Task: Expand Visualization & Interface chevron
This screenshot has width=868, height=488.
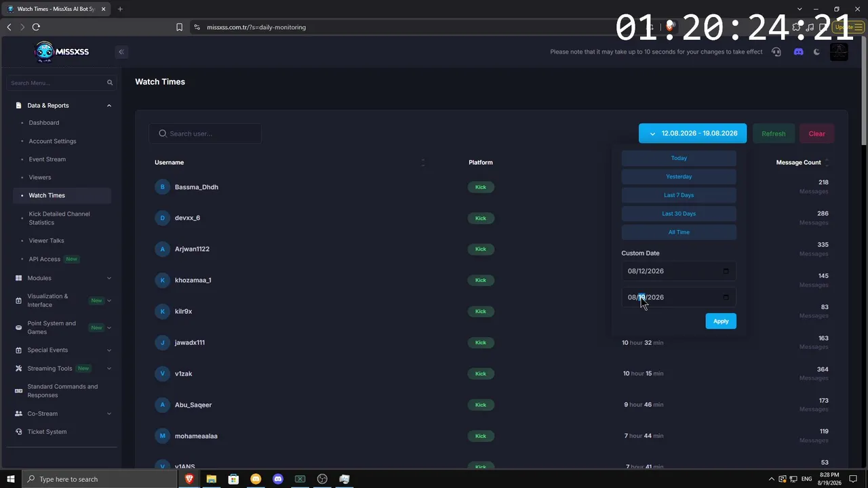Action: [x=108, y=300]
